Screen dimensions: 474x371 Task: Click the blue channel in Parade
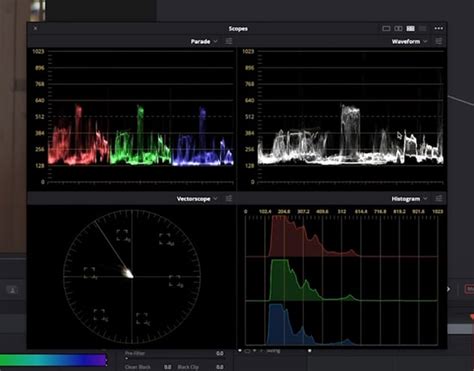203,136
